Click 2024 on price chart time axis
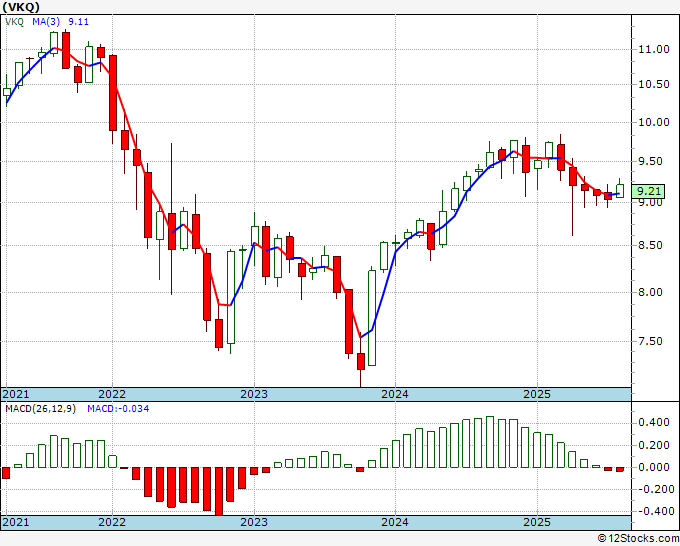Screen dimensions: 680x546 395,394
